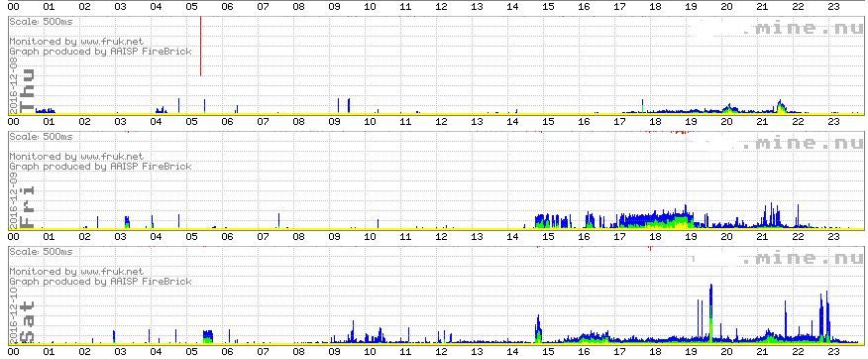Select "Monitored by www.fruk.net" in Saturday graph
868x359 pixels.
click(x=76, y=272)
